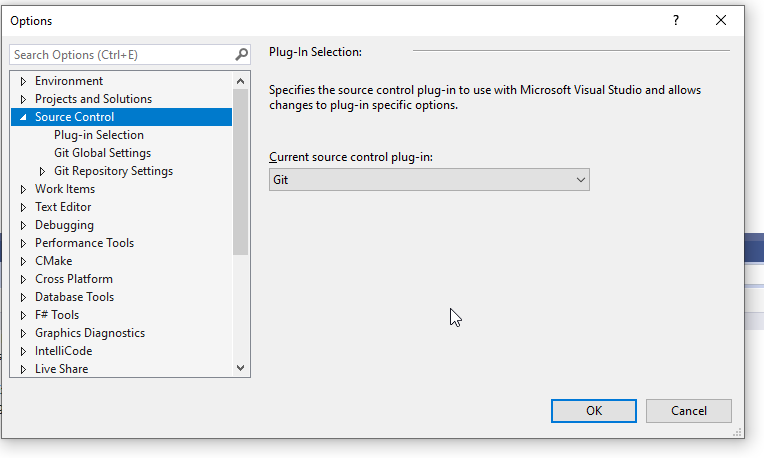Expand the Environment node
This screenshot has width=764, height=458.
(x=23, y=81)
